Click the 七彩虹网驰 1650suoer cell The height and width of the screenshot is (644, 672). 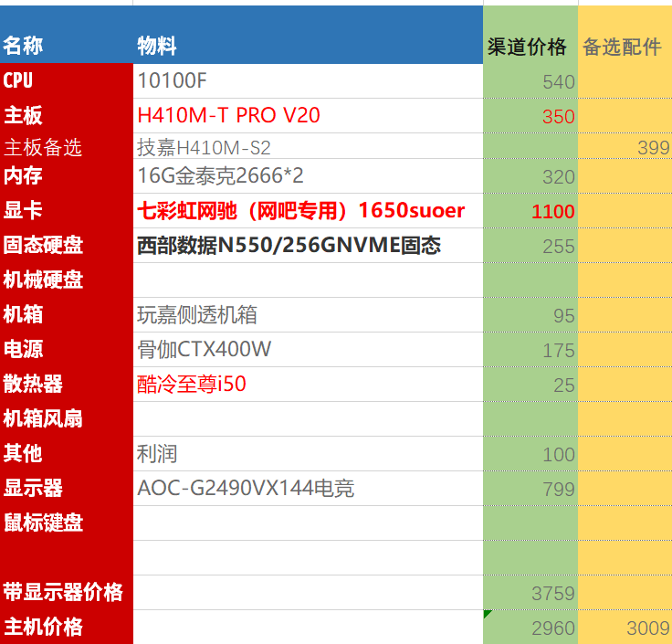308,211
